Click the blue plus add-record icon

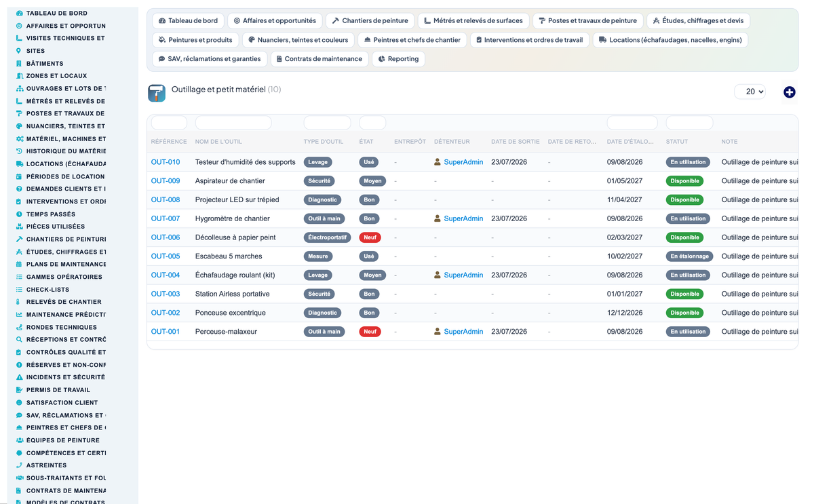coord(789,92)
